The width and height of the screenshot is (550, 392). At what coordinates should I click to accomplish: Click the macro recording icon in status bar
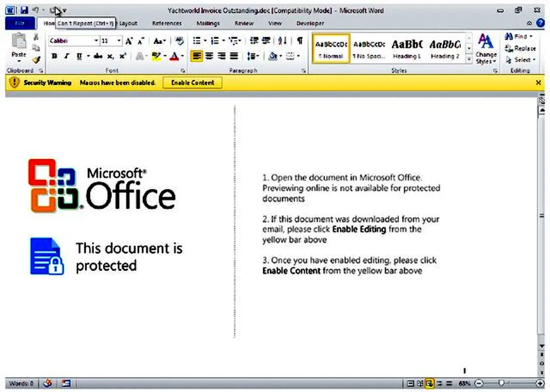tap(66, 383)
